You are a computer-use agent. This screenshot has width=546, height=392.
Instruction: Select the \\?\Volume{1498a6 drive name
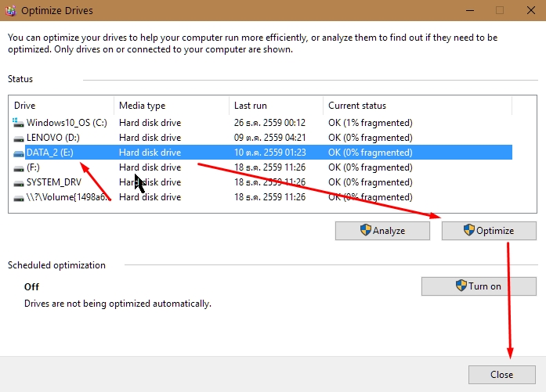click(68, 197)
